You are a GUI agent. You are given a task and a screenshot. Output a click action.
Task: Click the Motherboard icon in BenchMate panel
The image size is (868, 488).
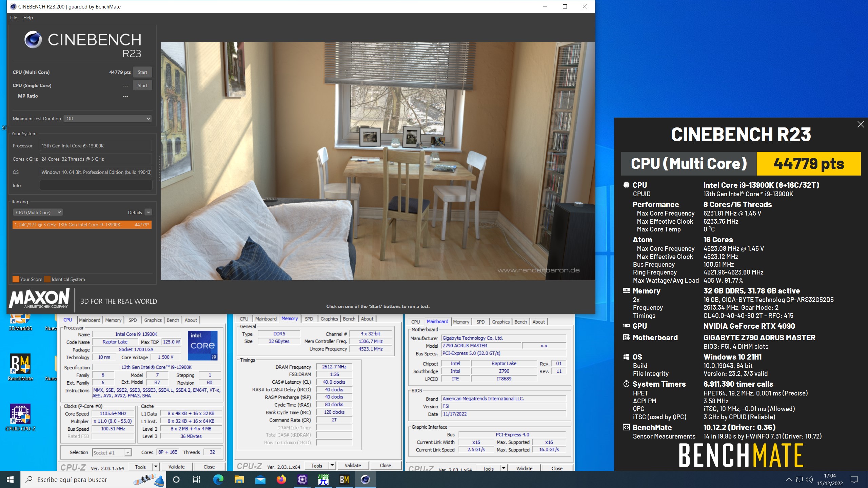[626, 338]
